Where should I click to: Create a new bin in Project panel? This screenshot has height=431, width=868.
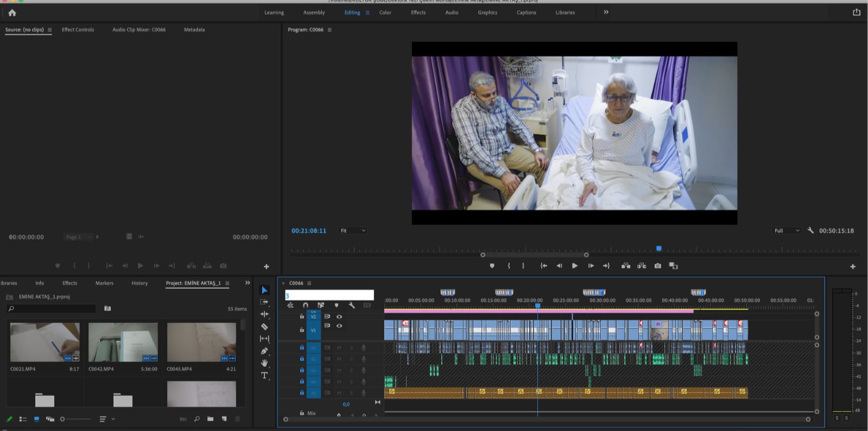pyautogui.click(x=210, y=419)
